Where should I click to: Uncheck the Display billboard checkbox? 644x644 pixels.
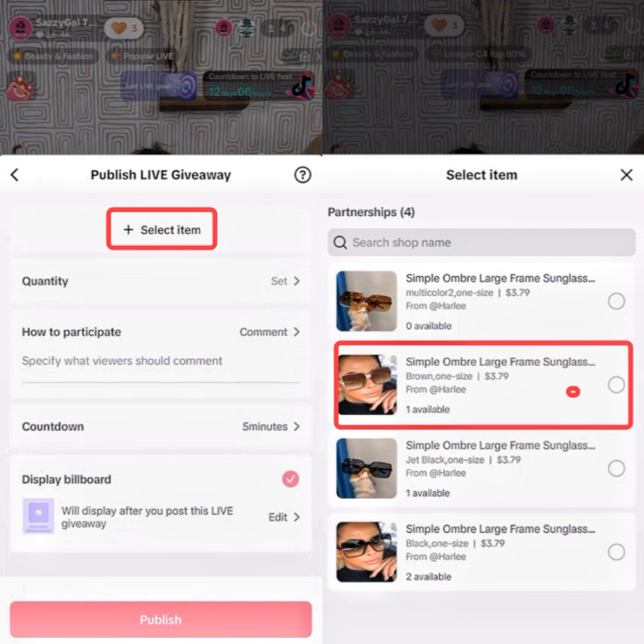[x=290, y=479]
